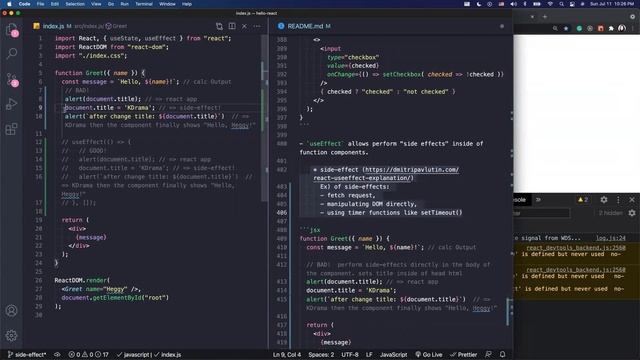The image size is (640, 360).
Task: Open the Selection menu
Action: tap(75, 4)
